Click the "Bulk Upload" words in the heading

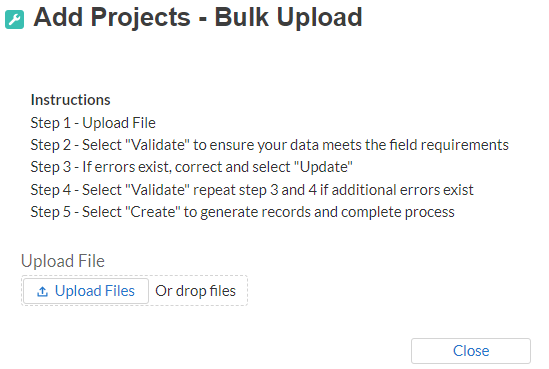288,17
